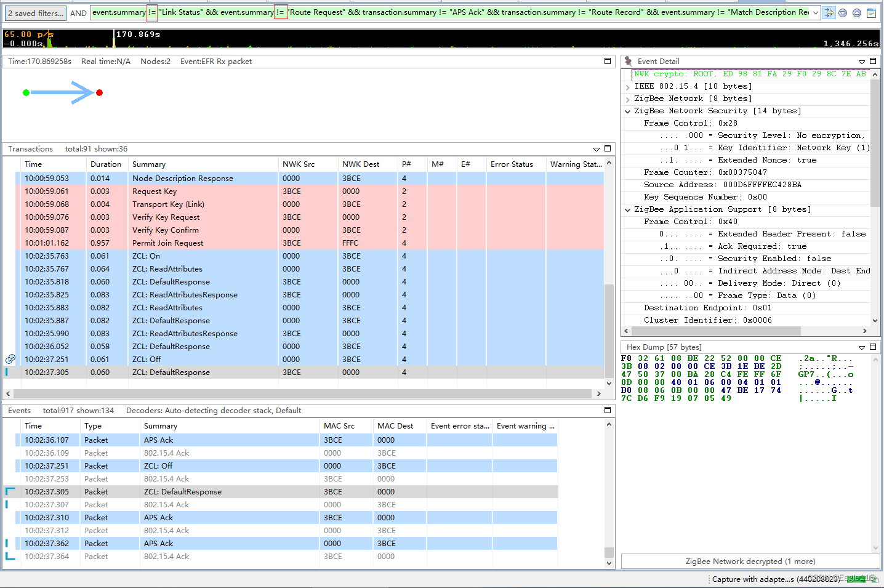Click the filter toggle icon beside filter field

(x=829, y=12)
